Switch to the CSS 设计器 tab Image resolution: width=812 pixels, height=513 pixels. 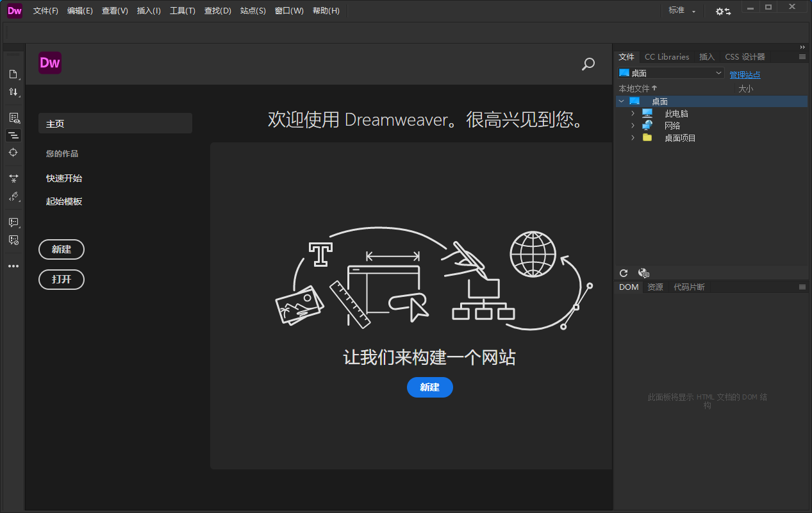point(745,56)
